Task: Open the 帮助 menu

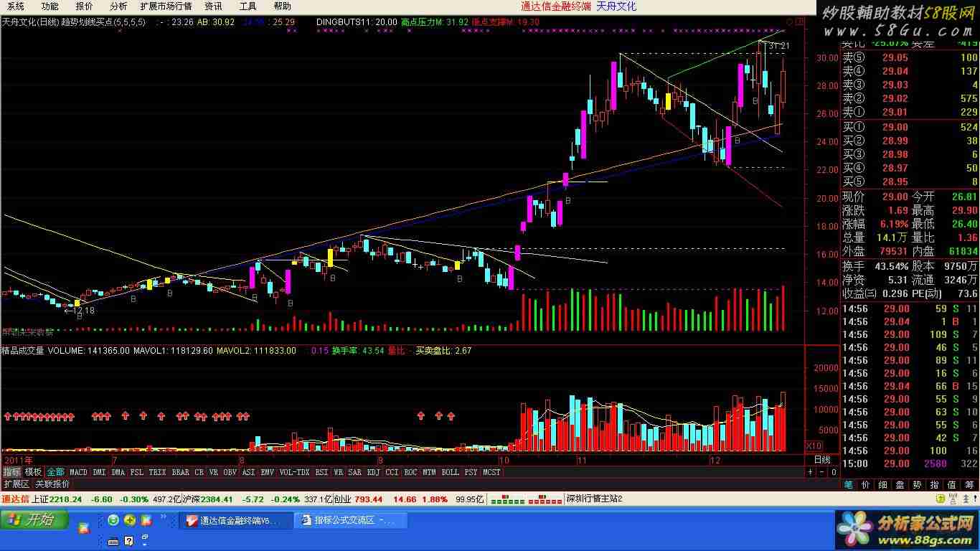Action: click(282, 6)
